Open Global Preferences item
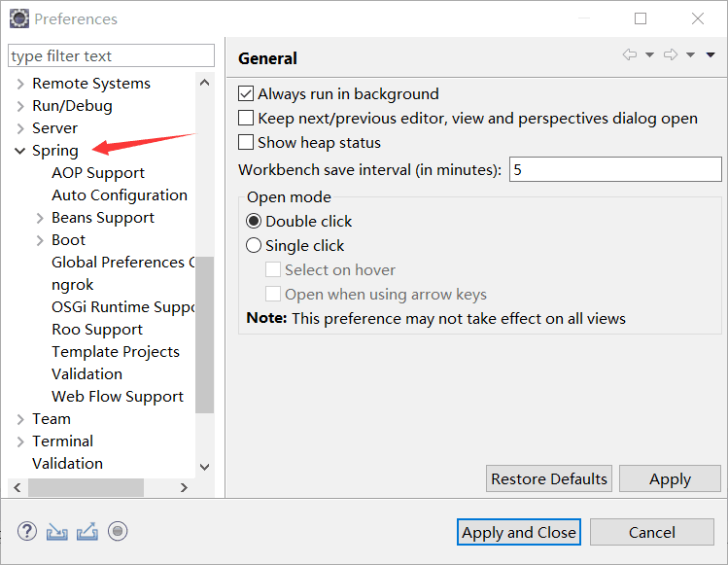 click(x=123, y=262)
